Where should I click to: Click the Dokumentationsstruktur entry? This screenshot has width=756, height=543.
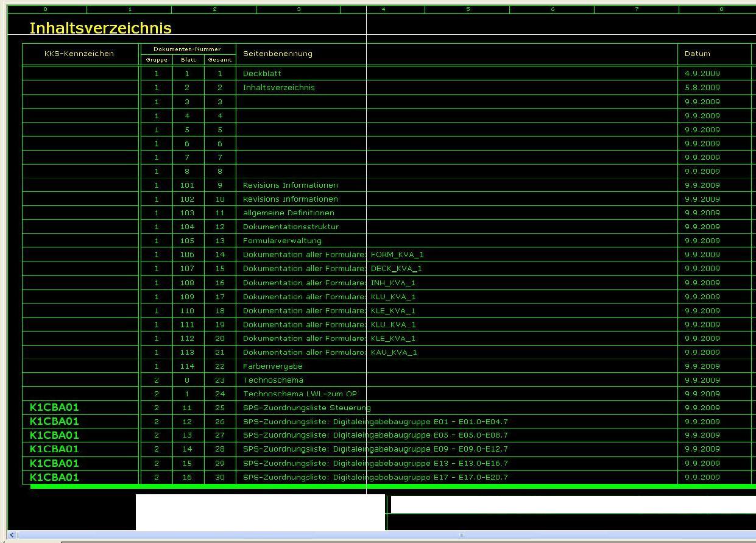coord(291,227)
